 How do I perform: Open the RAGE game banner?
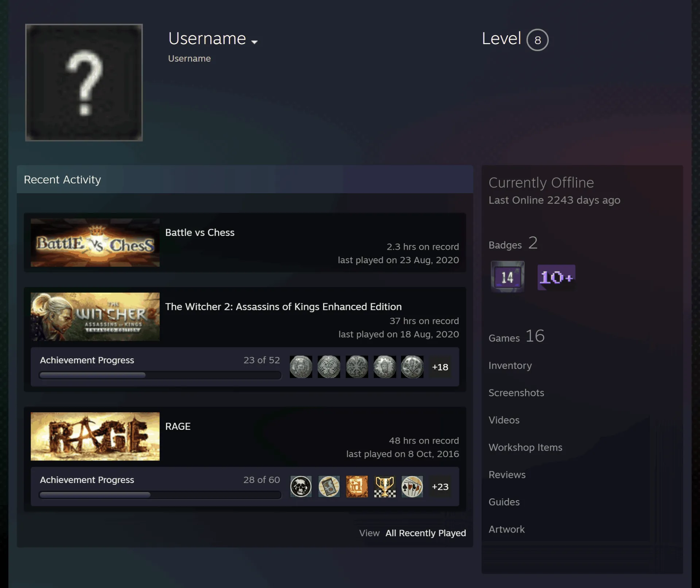[95, 436]
